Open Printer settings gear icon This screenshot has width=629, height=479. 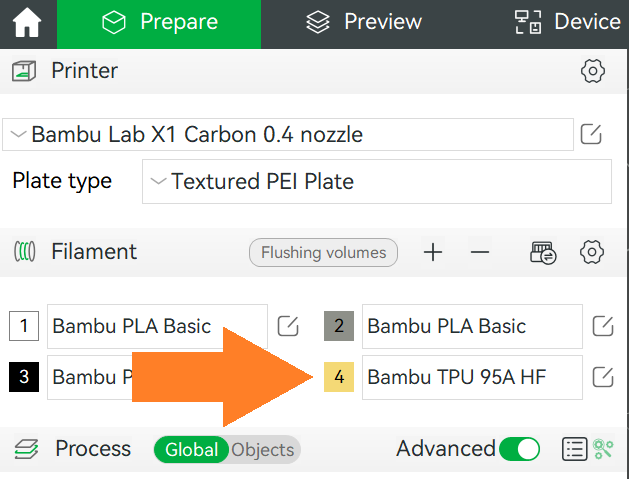pos(592,71)
